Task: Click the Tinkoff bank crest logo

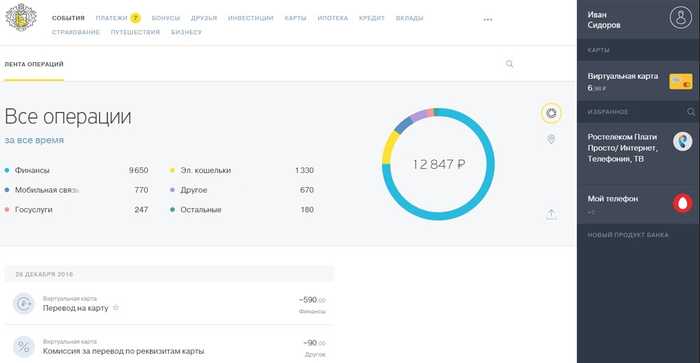Action: [21, 17]
